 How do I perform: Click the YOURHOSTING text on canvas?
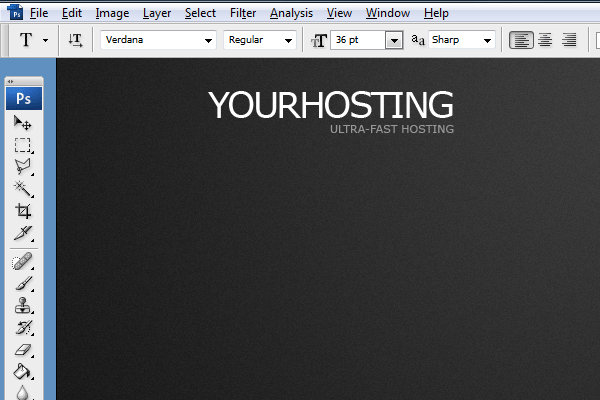click(330, 105)
